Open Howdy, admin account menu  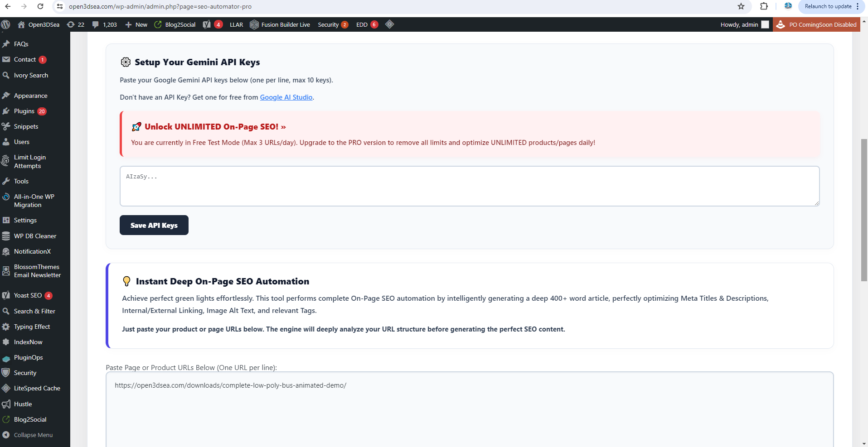[x=745, y=24]
